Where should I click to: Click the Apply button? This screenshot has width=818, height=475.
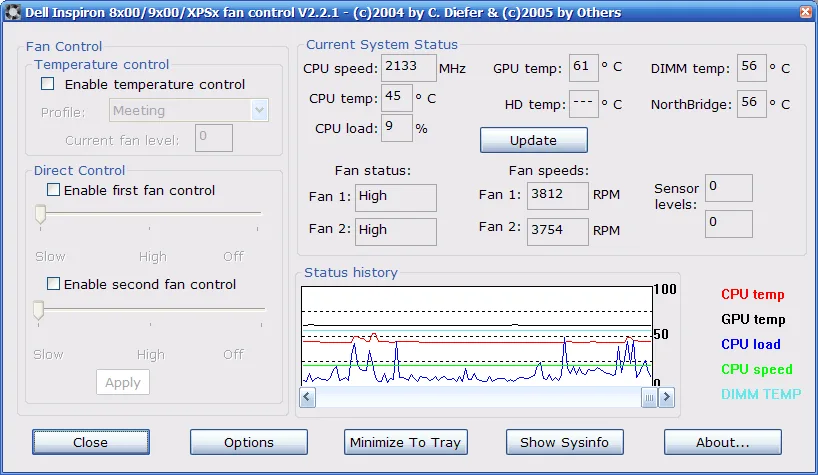(123, 383)
